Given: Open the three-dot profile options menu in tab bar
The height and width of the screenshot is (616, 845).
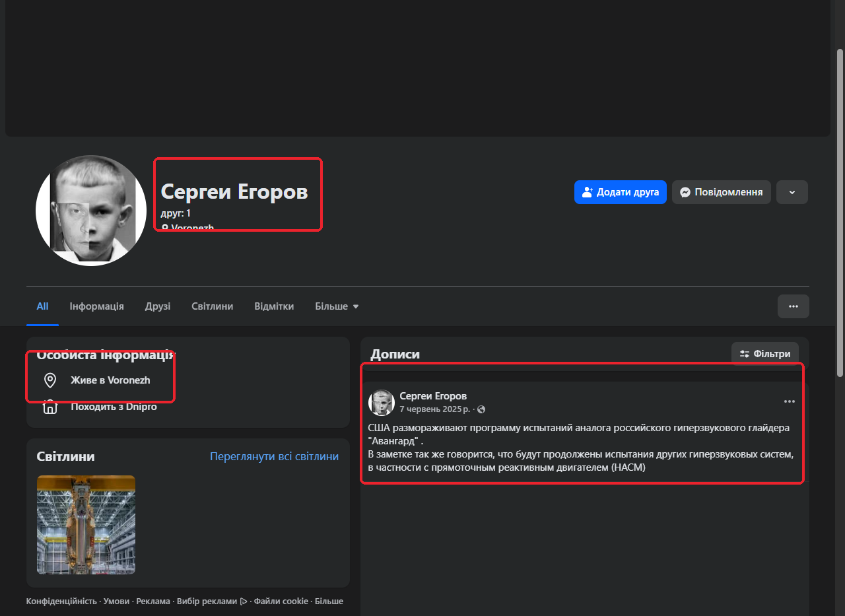Looking at the screenshot, I should pyautogui.click(x=793, y=306).
